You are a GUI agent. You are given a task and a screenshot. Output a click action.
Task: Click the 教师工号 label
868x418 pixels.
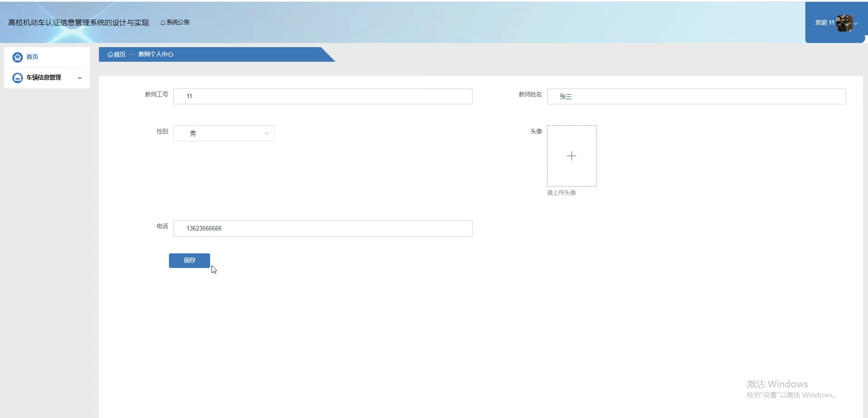pyautogui.click(x=157, y=94)
